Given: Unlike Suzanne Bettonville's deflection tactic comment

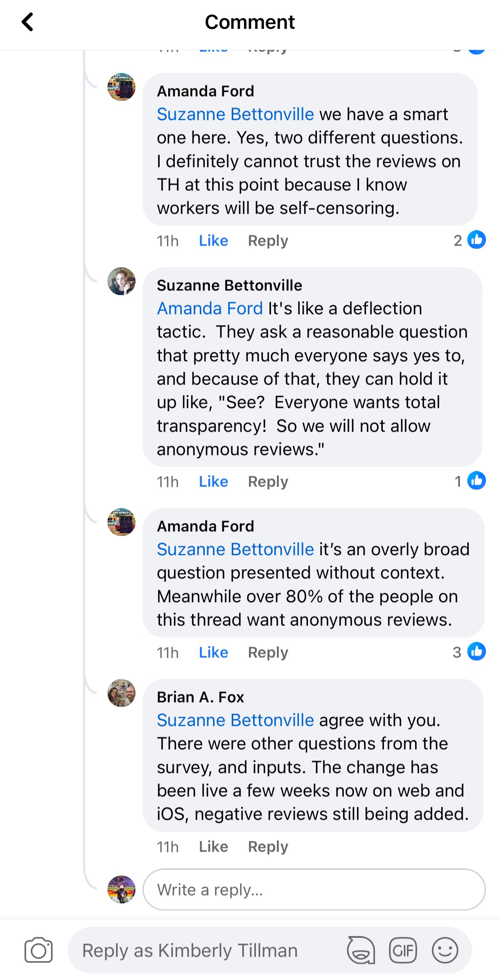Looking at the screenshot, I should (213, 481).
